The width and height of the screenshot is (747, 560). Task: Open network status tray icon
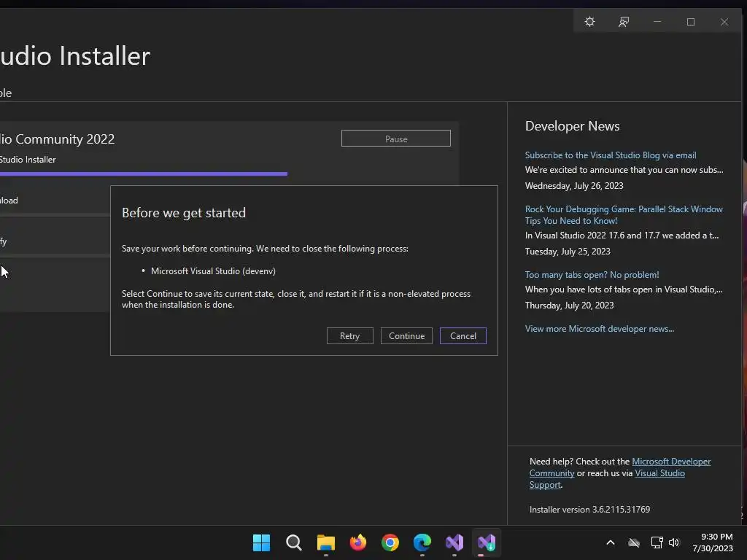(x=657, y=542)
